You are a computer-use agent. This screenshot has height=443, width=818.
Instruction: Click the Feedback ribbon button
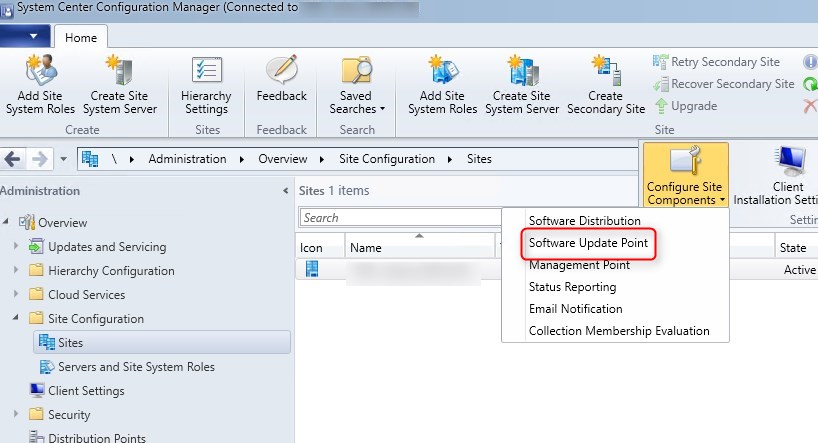[282, 78]
